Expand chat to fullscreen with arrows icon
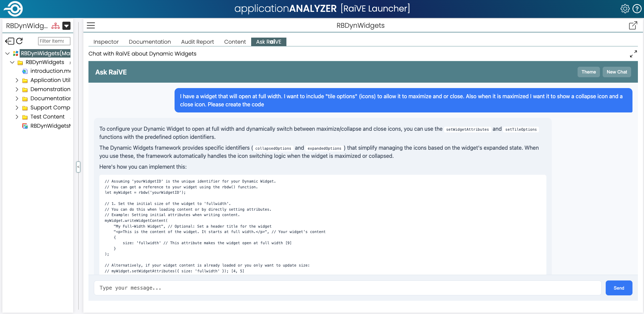Image resolution: width=644 pixels, height=314 pixels. pyautogui.click(x=633, y=54)
